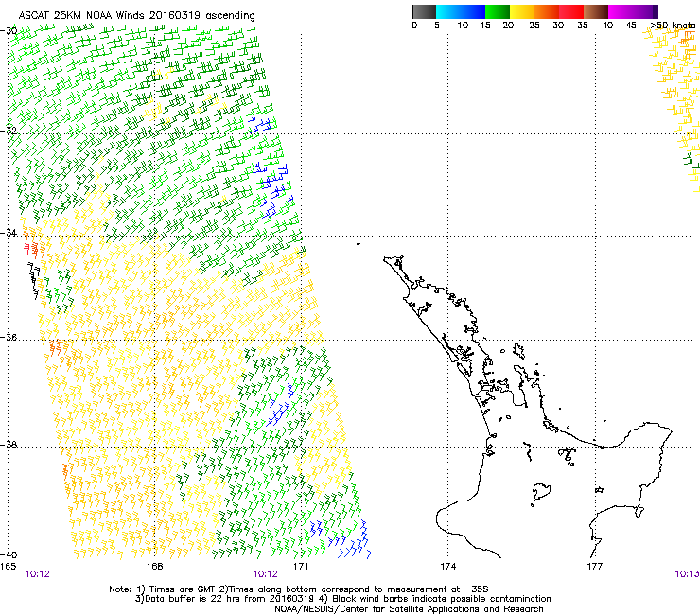Click the '10:12' time label beside the 171 label

265,574
